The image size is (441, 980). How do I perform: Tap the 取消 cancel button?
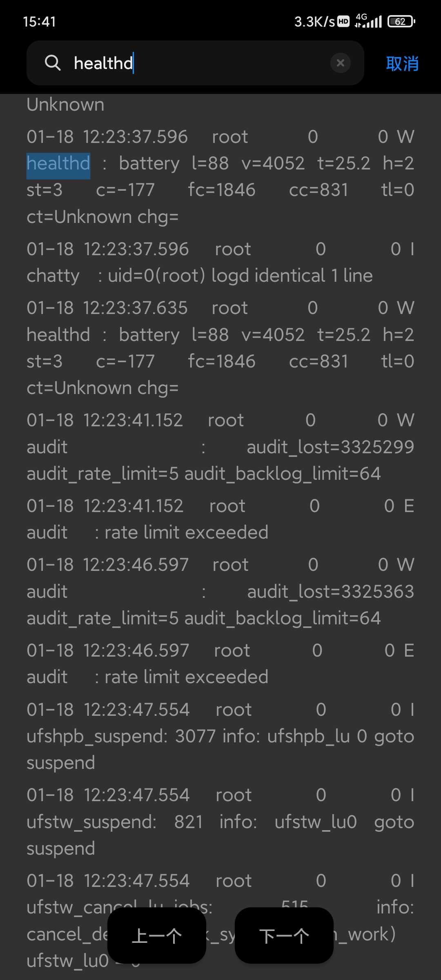click(402, 64)
